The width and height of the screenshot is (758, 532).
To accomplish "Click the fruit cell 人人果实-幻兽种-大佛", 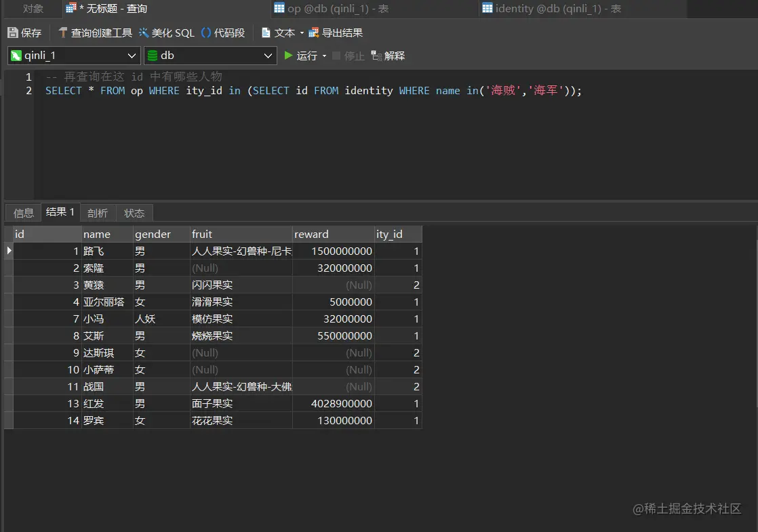I will tap(241, 386).
